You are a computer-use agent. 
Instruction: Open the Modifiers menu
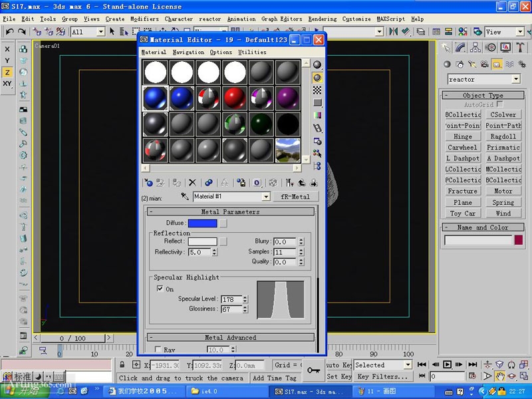click(x=144, y=19)
